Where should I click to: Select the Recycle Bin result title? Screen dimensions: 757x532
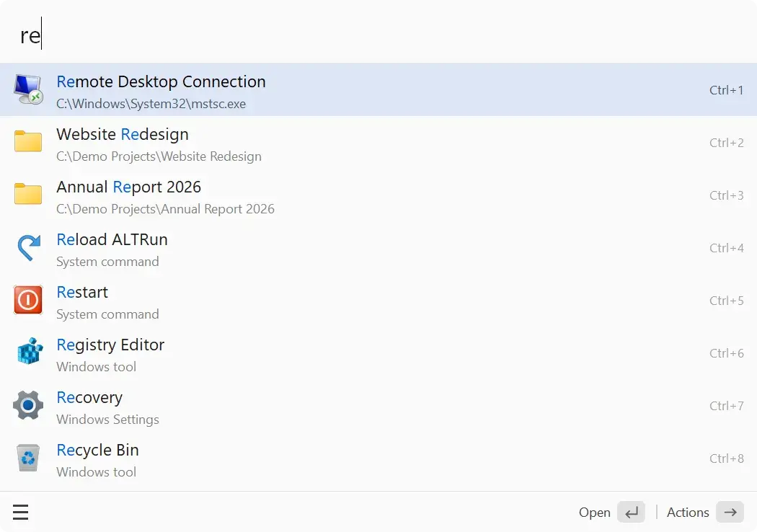pyautogui.click(x=97, y=450)
